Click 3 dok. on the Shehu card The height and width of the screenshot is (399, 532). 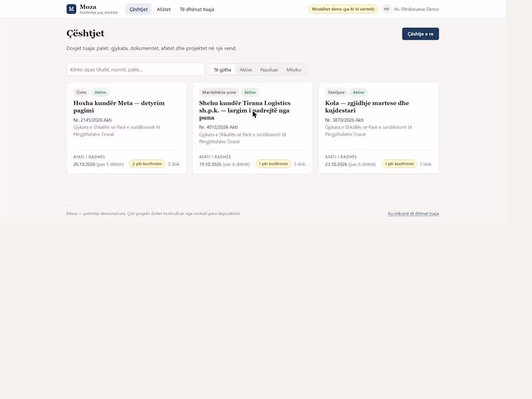tap(299, 164)
